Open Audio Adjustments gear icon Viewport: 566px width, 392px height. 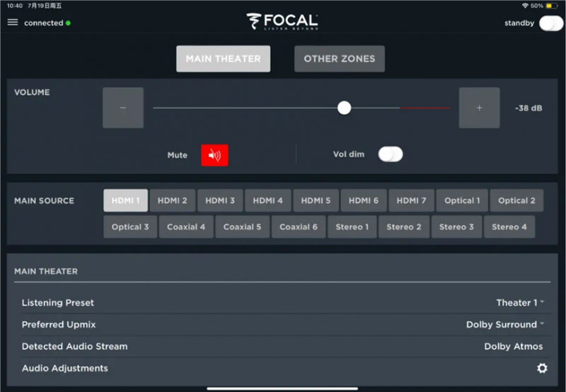tap(542, 368)
